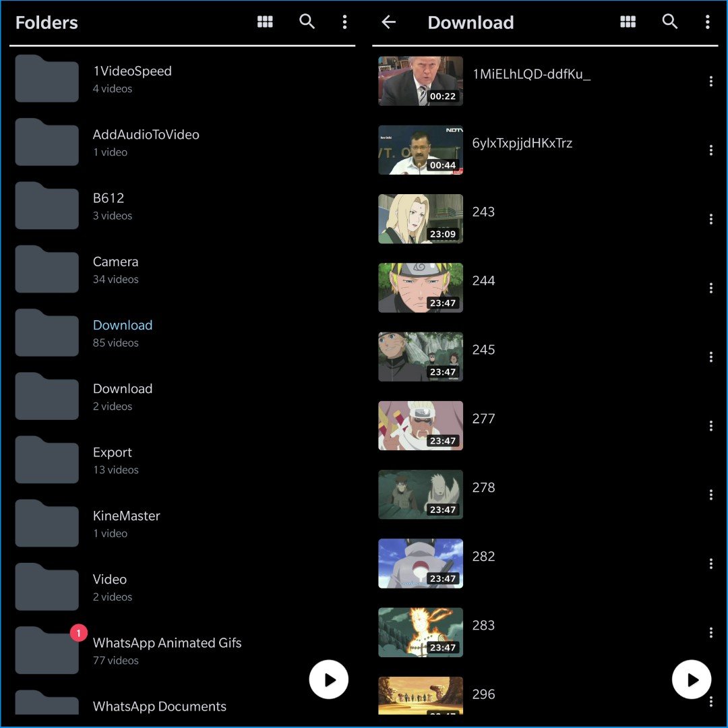Open the B612 folder icon
Viewport: 728px width, 728px height.
[x=47, y=206]
